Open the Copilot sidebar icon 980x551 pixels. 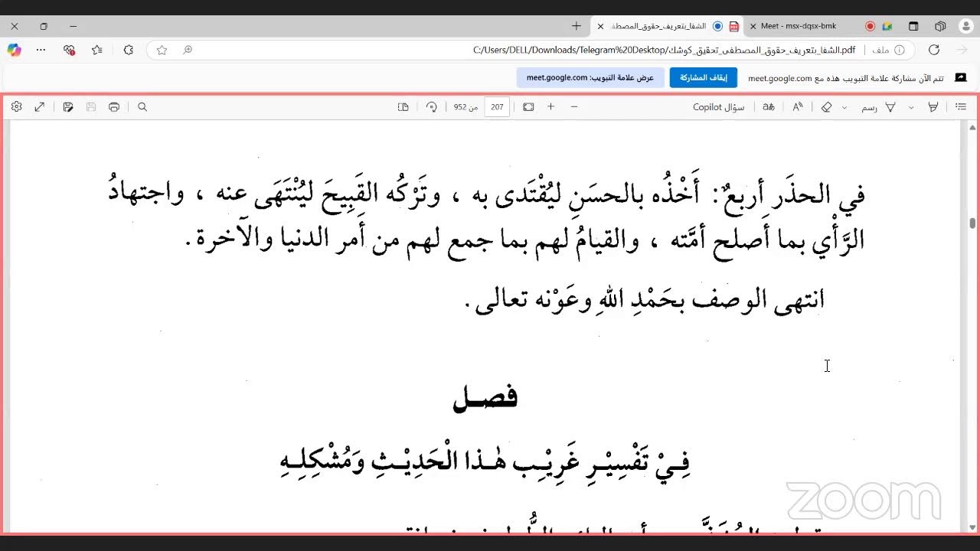pos(14,50)
